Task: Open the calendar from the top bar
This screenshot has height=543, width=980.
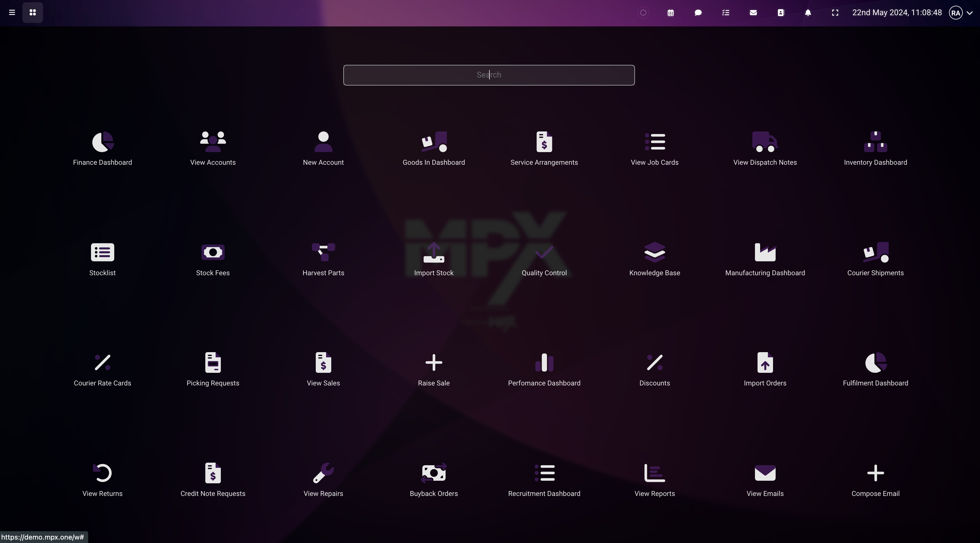Action: (671, 13)
